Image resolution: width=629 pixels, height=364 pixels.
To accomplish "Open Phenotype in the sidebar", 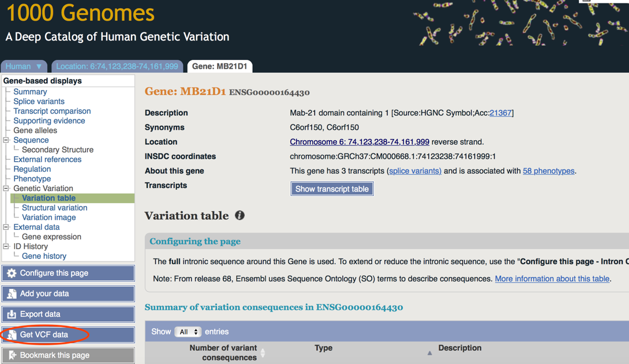I will (32, 179).
